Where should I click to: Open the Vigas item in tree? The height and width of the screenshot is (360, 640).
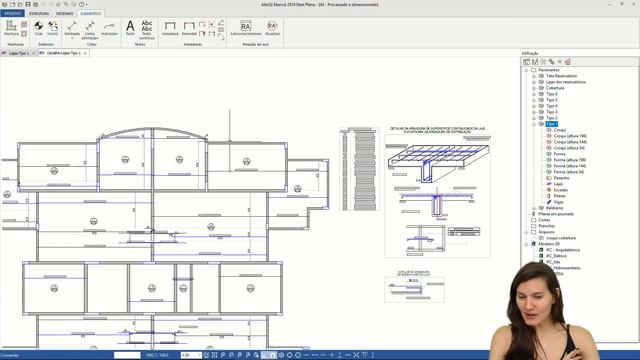click(558, 202)
